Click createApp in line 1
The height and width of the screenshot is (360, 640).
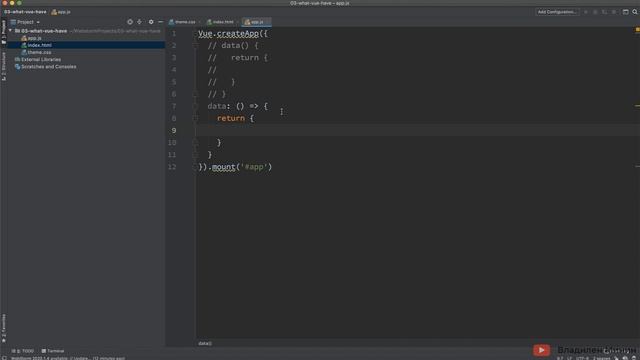(x=238, y=33)
